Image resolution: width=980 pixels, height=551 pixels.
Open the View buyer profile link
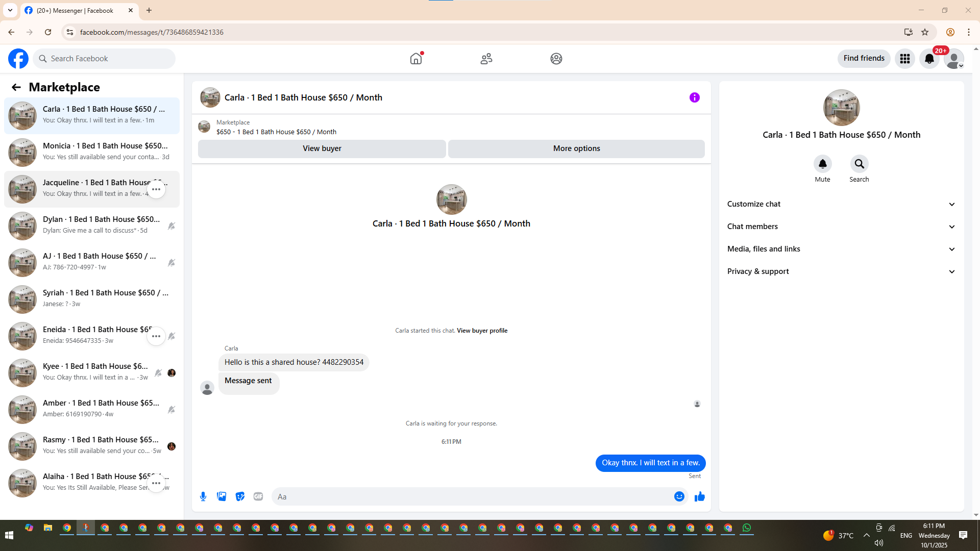(482, 331)
